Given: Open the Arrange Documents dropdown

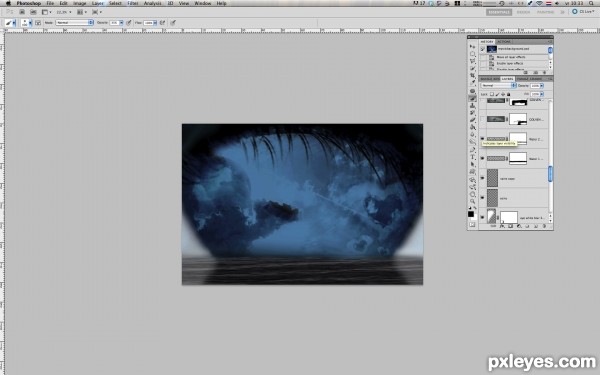Looking at the screenshot, I should (82, 12).
